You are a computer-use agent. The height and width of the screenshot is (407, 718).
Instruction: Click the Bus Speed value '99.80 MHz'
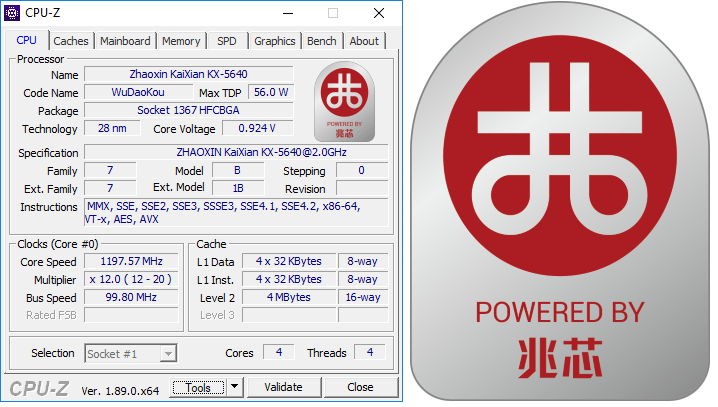click(x=131, y=297)
